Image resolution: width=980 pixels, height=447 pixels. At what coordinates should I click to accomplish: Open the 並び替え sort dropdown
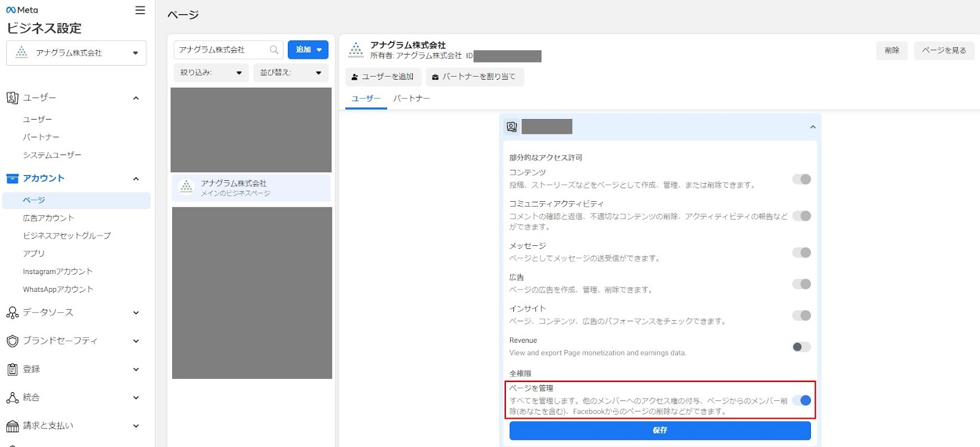pos(291,72)
